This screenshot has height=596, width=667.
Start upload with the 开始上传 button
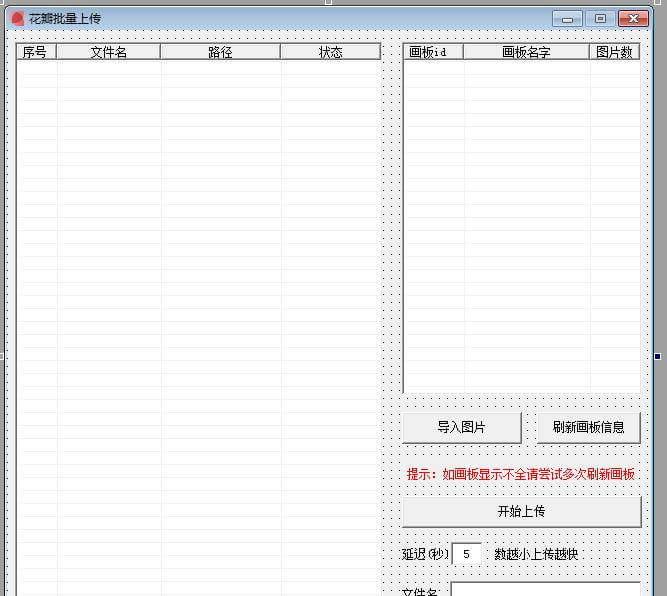(521, 511)
